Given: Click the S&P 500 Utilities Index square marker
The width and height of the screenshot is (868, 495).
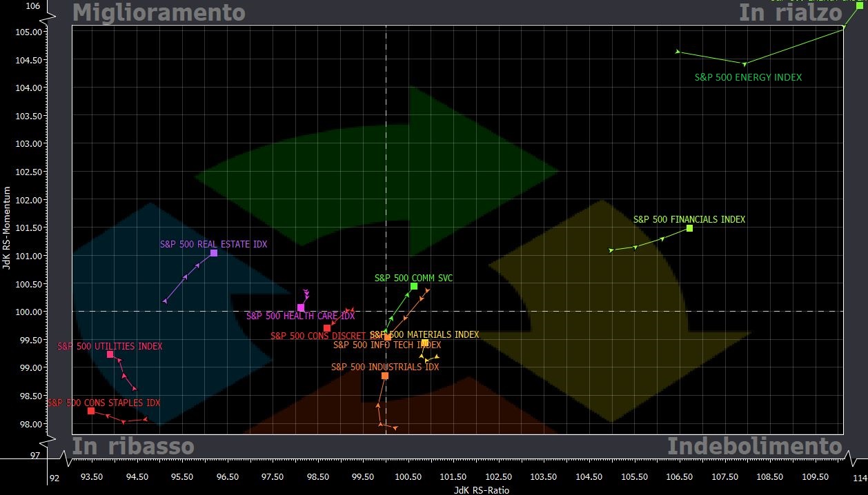Looking at the screenshot, I should (110, 354).
